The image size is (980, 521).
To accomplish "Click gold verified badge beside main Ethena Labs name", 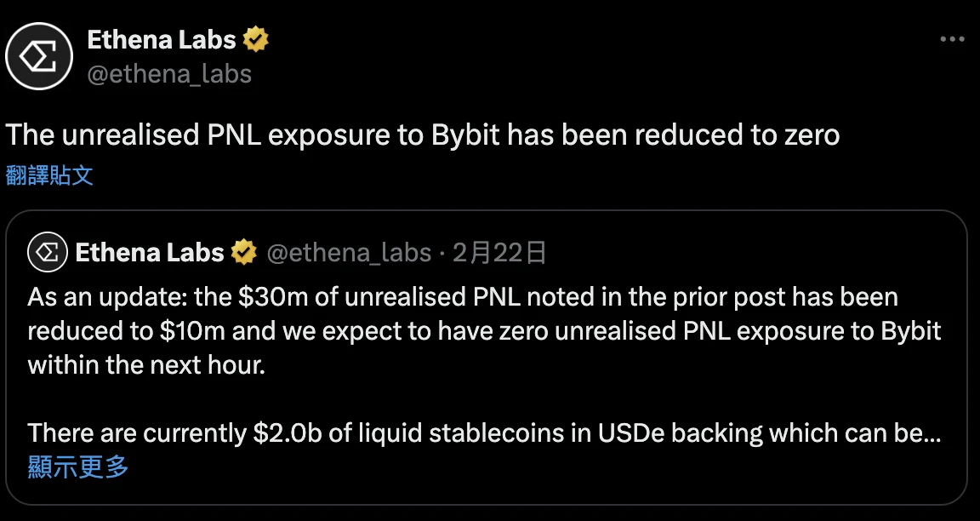I will point(256,39).
